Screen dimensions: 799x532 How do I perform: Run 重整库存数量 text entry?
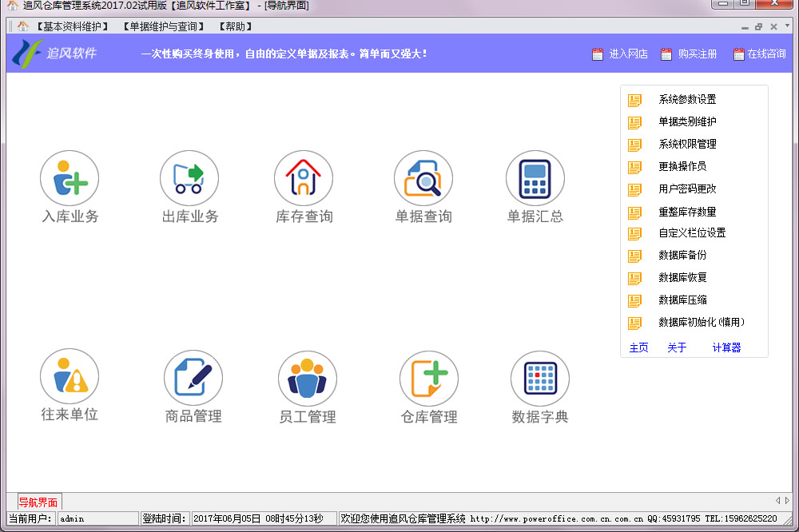(x=687, y=212)
